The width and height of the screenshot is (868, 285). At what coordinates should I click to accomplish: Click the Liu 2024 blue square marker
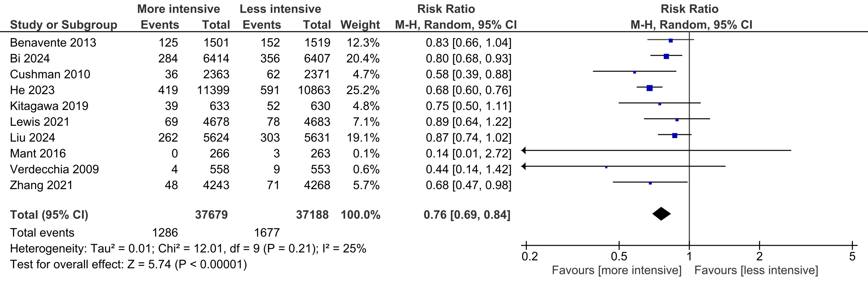point(675,136)
